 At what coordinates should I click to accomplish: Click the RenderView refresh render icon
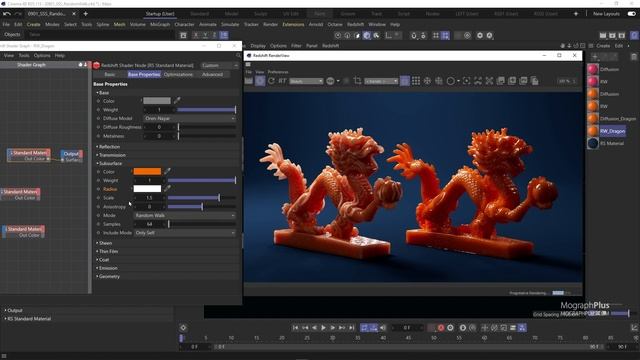click(x=271, y=81)
